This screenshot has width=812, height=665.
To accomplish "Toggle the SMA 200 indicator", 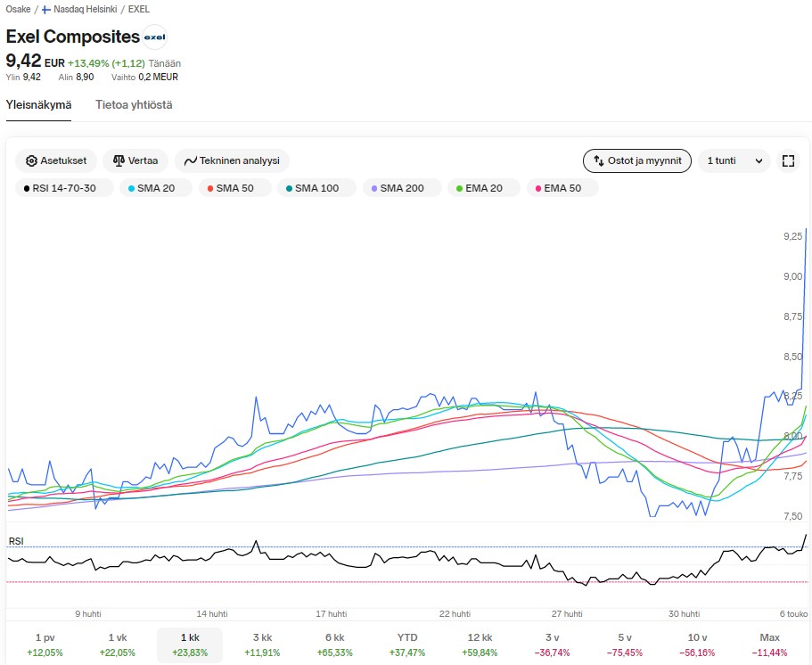I will tap(402, 188).
